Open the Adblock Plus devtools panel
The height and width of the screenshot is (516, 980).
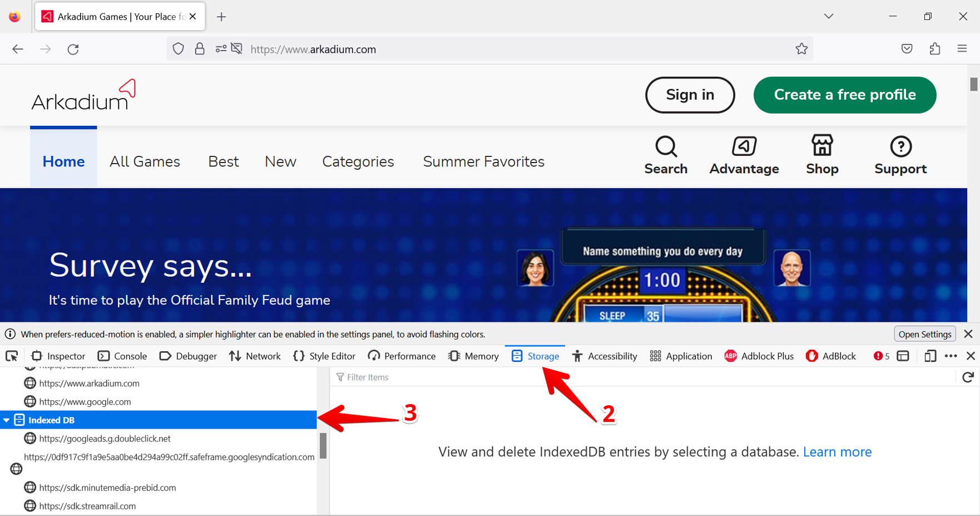[x=759, y=356]
